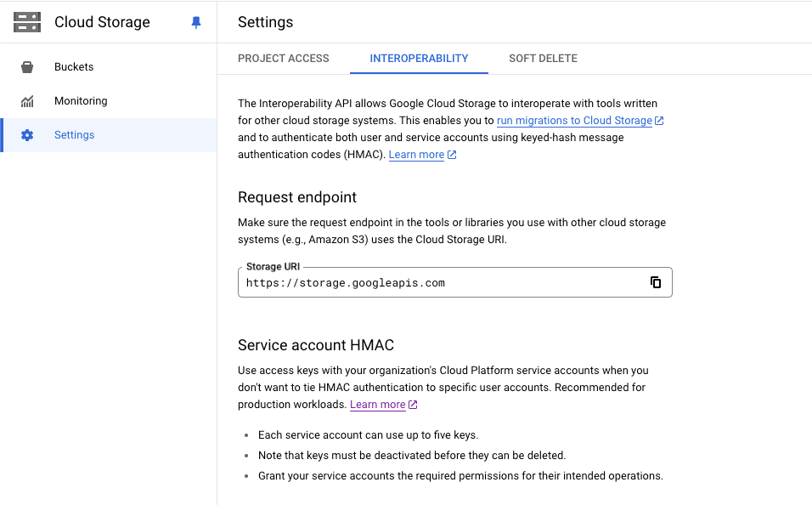Click the Cloud Storage title text

pos(102,23)
